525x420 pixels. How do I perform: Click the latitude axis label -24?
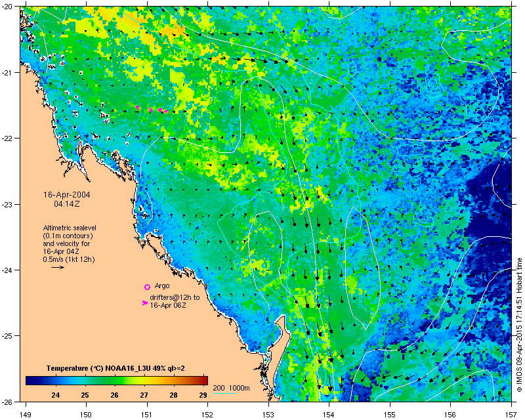pyautogui.click(x=7, y=270)
